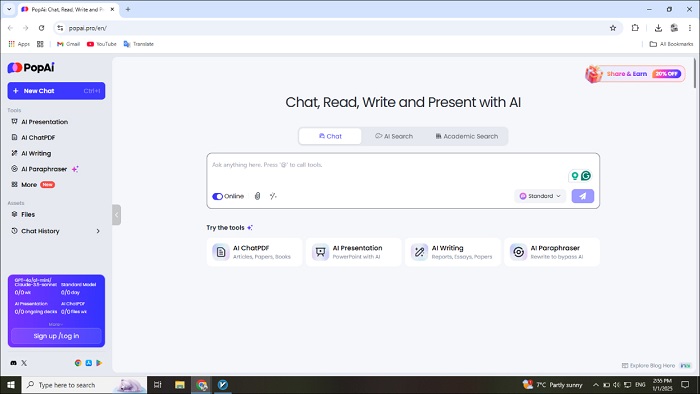Screen dimensions: 700x394
Task: Click the Grammarly icon in the input
Action: coord(586,176)
